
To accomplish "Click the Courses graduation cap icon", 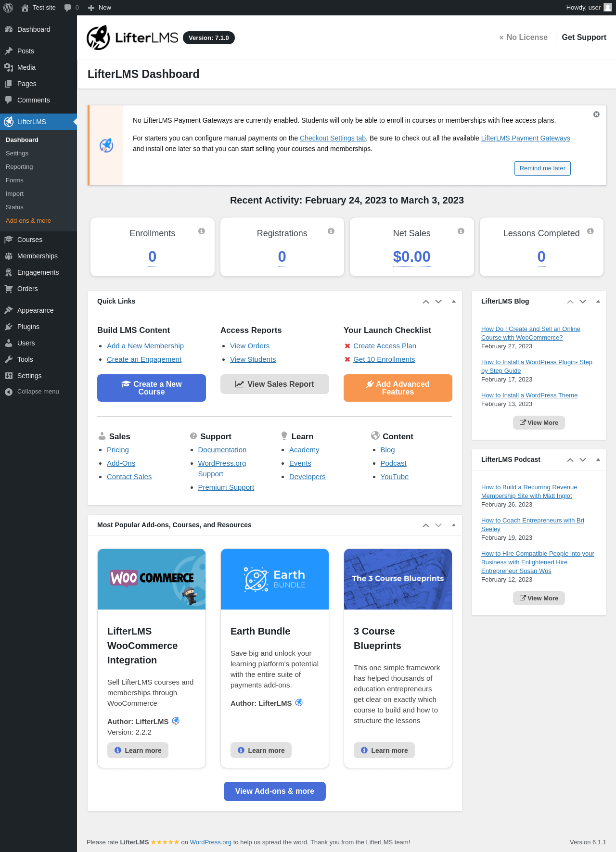I will point(9,240).
